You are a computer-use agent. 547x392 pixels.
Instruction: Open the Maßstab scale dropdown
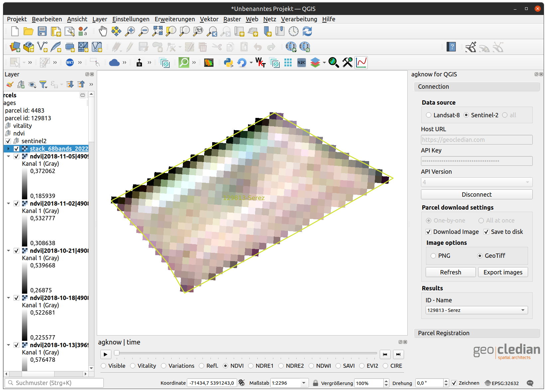[304, 383]
